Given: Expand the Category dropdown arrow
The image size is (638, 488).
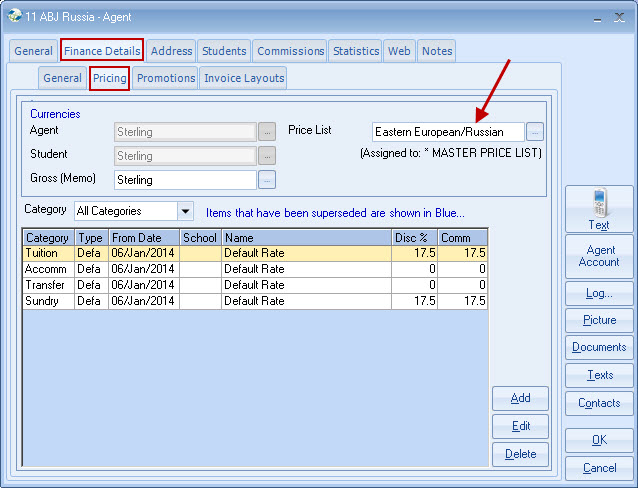Looking at the screenshot, I should pyautogui.click(x=185, y=211).
